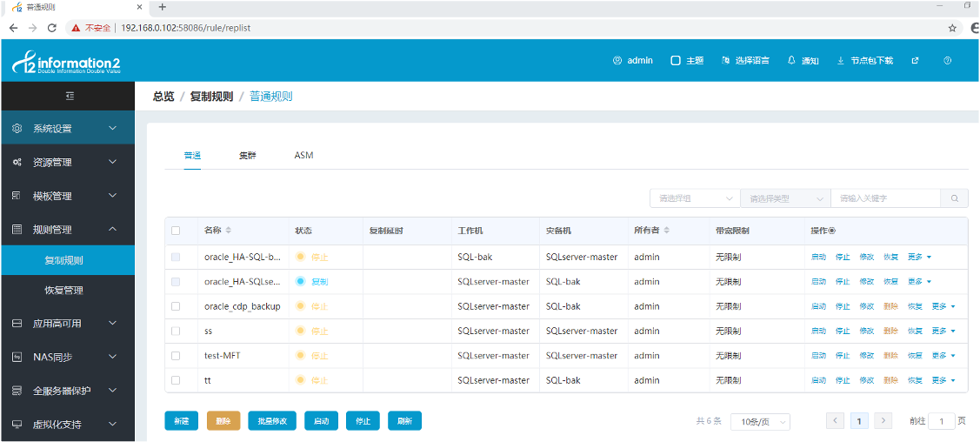Click the browser address bar URL
This screenshot has width=980, height=442.
pos(187,28)
